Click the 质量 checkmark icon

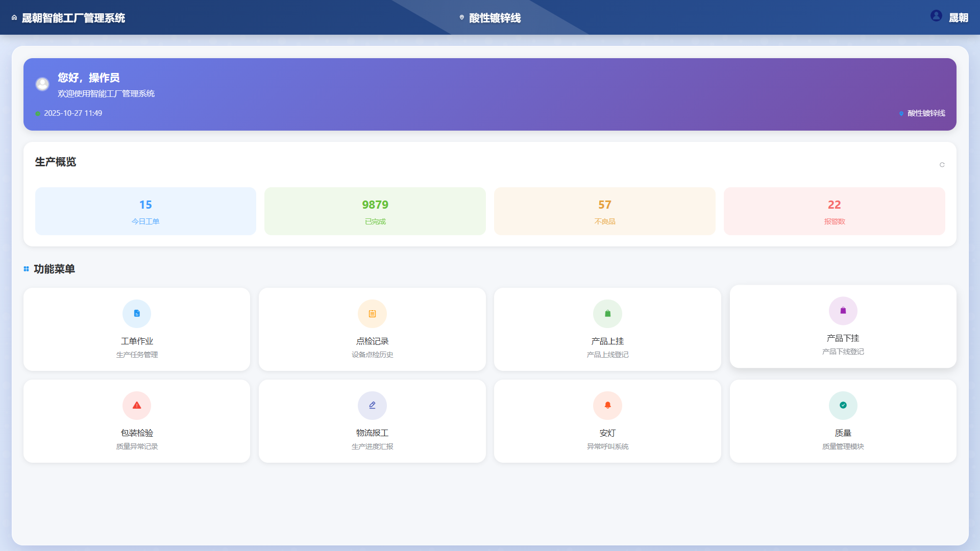(843, 406)
